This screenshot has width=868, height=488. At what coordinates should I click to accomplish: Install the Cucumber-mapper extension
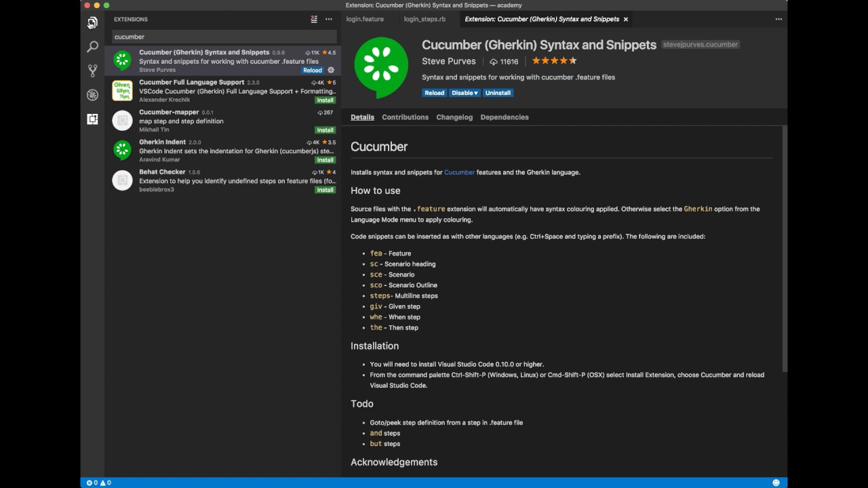(x=325, y=130)
